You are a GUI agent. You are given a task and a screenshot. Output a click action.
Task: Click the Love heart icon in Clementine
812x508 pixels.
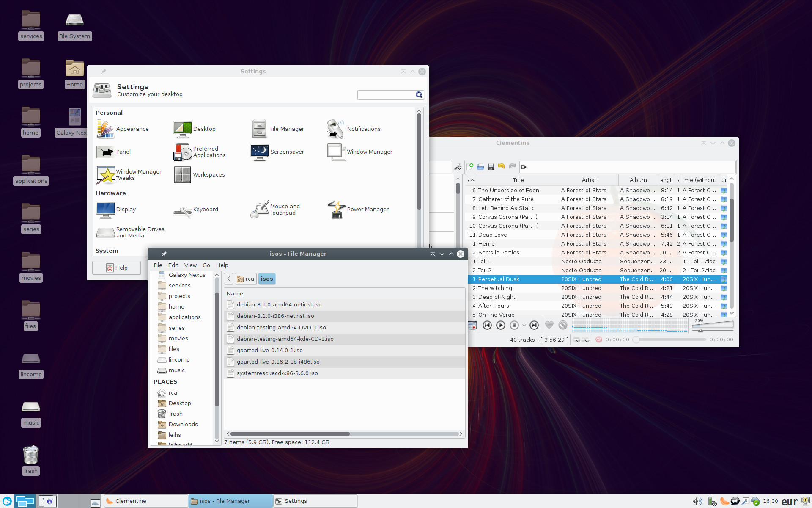(549, 325)
